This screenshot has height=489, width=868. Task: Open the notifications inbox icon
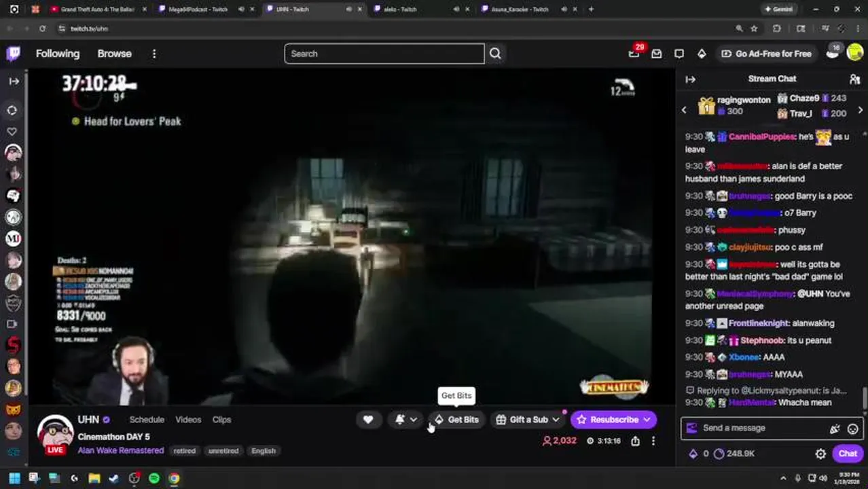656,54
